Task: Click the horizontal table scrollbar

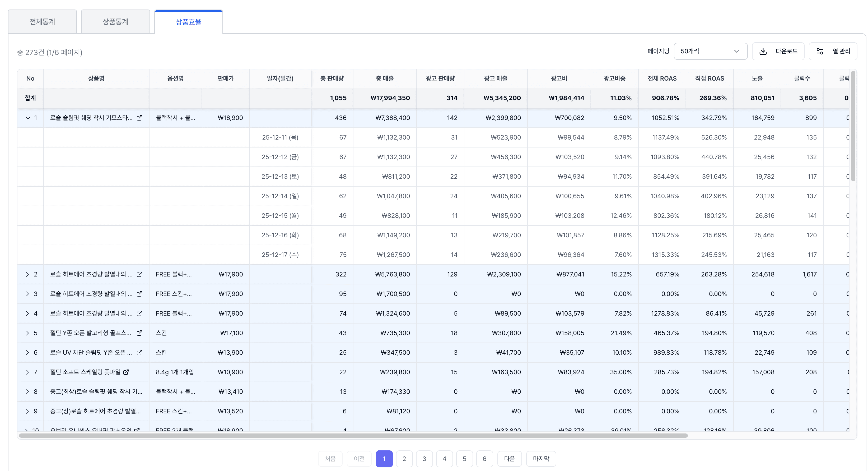Action: 353,436
